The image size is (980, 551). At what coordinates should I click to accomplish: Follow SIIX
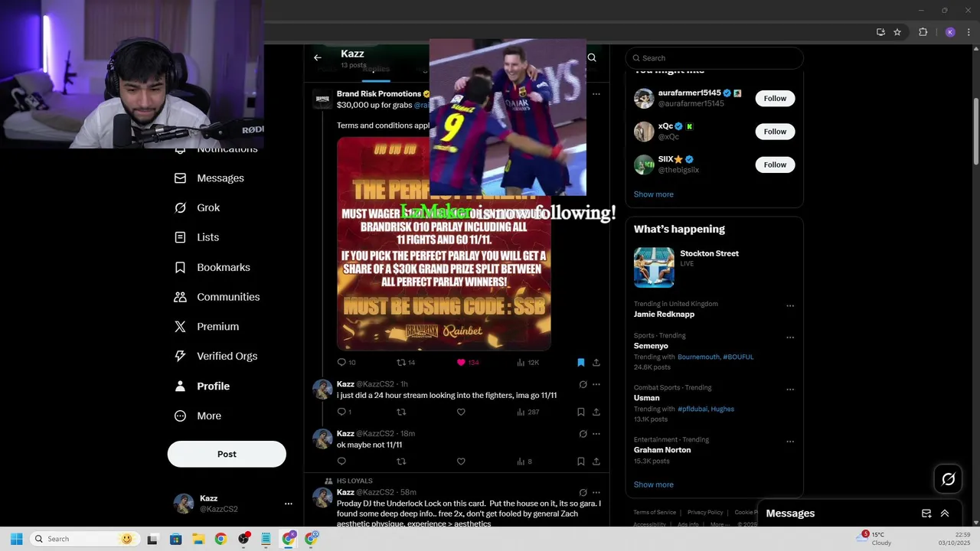pos(775,165)
